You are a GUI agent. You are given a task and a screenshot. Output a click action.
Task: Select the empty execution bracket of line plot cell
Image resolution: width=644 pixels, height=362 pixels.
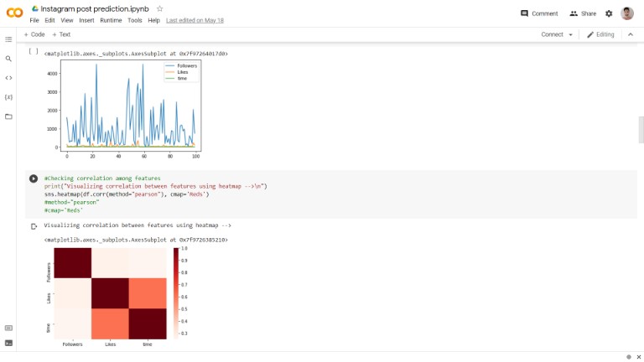[34, 52]
